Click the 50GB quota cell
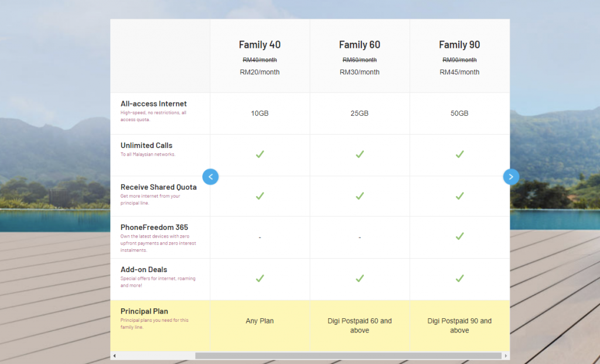This screenshot has height=364, width=600. coord(459,114)
